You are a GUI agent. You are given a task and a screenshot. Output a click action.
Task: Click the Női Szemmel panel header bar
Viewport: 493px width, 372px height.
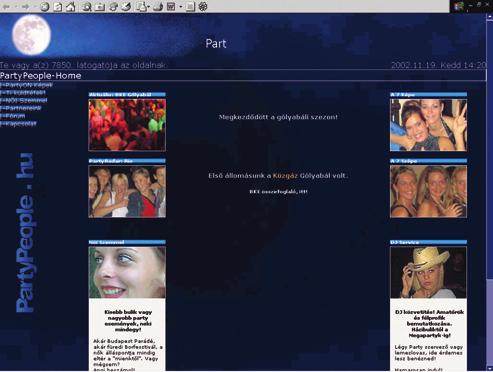coord(127,242)
